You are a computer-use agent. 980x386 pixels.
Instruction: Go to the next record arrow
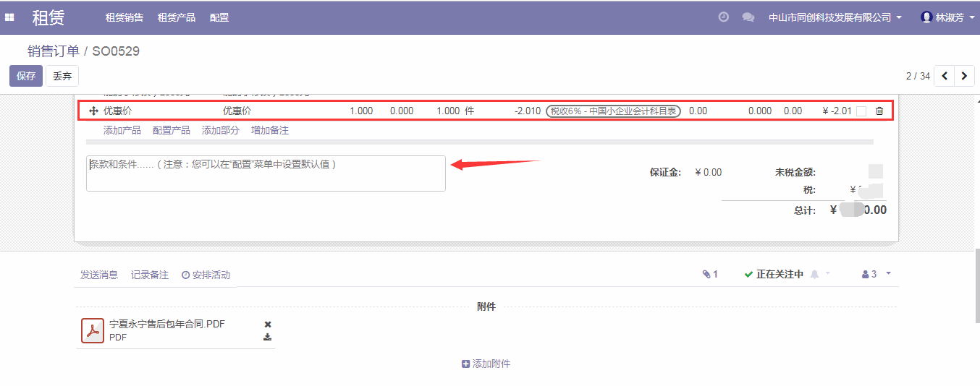[964, 76]
